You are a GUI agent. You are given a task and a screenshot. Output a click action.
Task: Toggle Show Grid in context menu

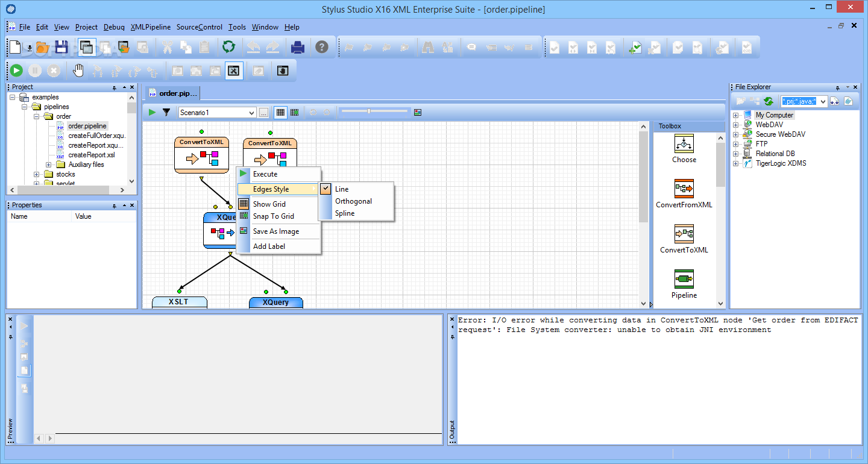[278, 204]
